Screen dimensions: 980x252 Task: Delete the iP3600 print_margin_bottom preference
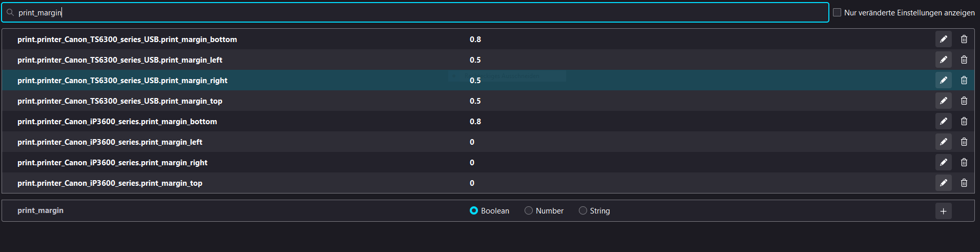[964, 121]
